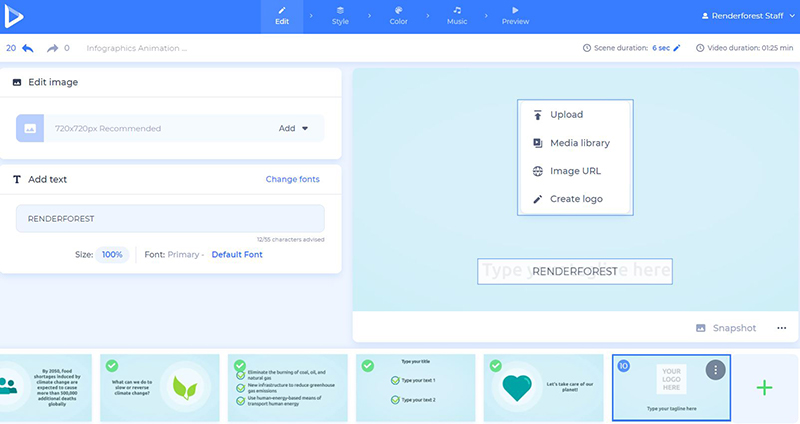This screenshot has width=800, height=424.
Task: Open the three-dot more options menu
Action: 782,328
